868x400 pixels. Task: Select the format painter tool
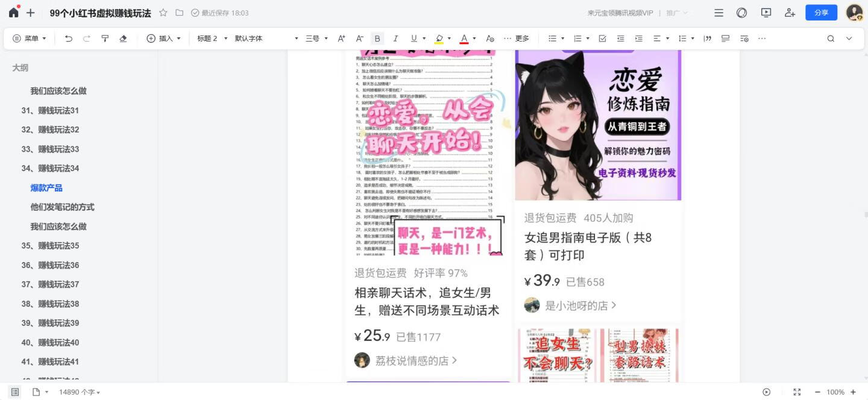[105, 38]
